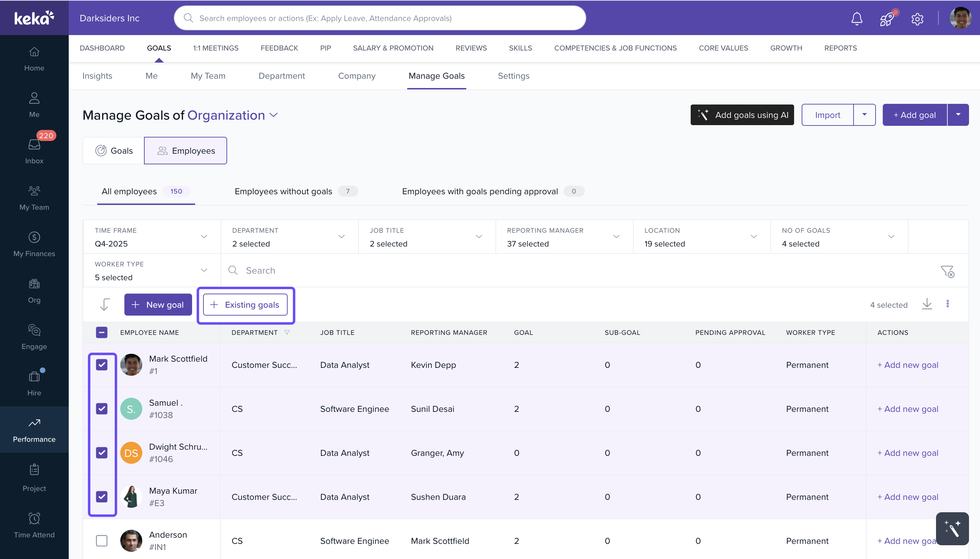980x559 pixels.
Task: Uncheck Mark Scottfield's row checkbox
Action: click(x=102, y=365)
